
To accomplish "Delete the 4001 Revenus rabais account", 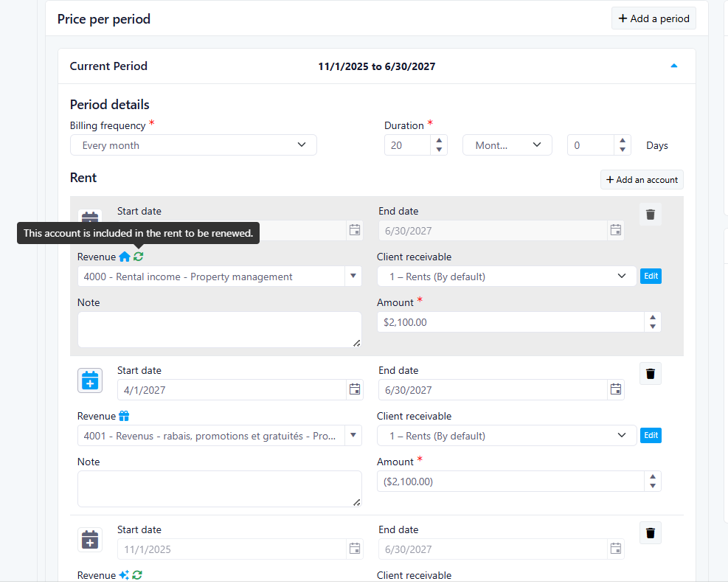I will 651,374.
